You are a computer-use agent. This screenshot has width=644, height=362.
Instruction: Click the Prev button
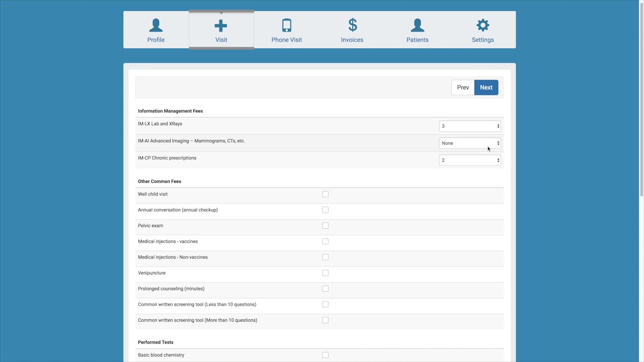[x=463, y=87]
